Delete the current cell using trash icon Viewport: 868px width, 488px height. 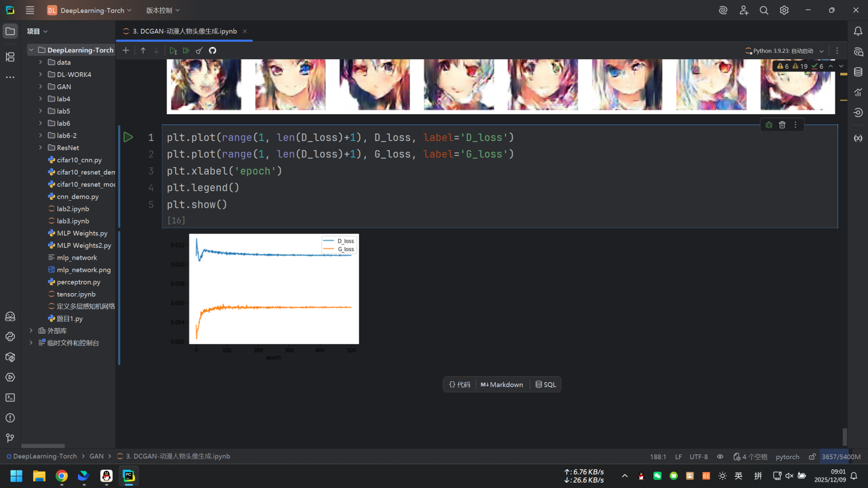(x=782, y=125)
